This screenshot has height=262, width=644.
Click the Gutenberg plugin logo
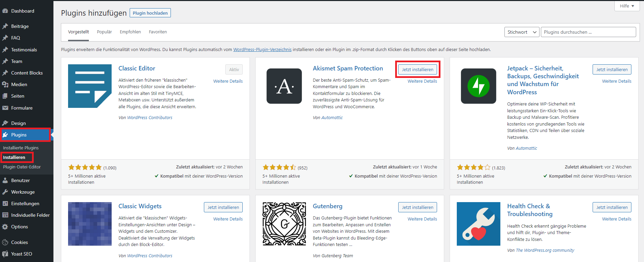[x=284, y=224]
